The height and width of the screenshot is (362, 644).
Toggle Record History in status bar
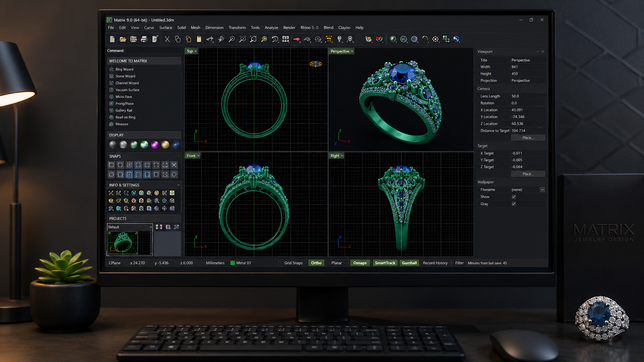[x=435, y=263]
